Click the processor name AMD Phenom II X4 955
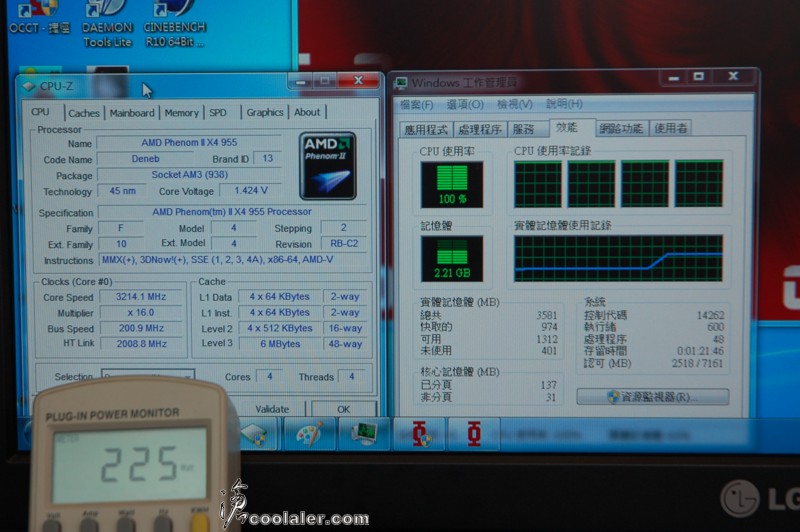Screen dimensions: 800x532 (x=189, y=142)
